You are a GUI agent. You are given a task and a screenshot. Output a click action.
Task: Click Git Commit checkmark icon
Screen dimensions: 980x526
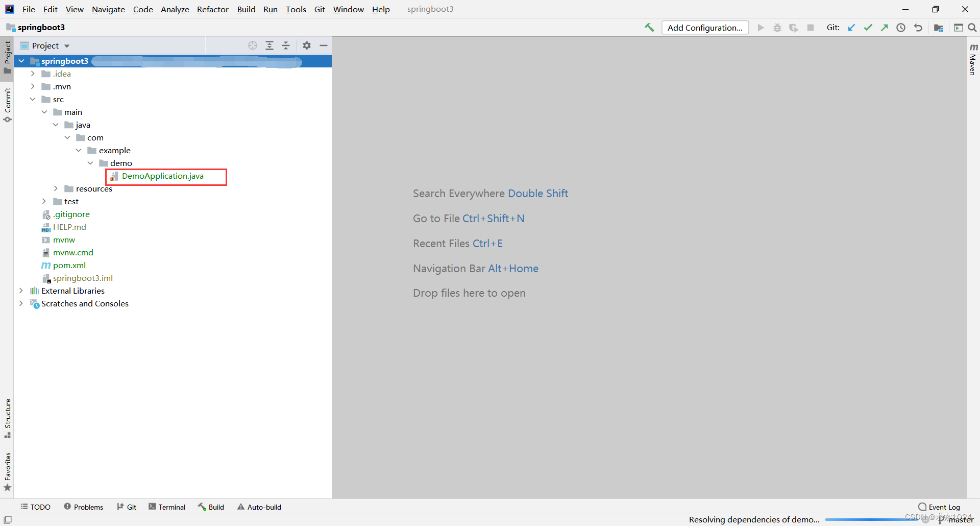tap(868, 28)
